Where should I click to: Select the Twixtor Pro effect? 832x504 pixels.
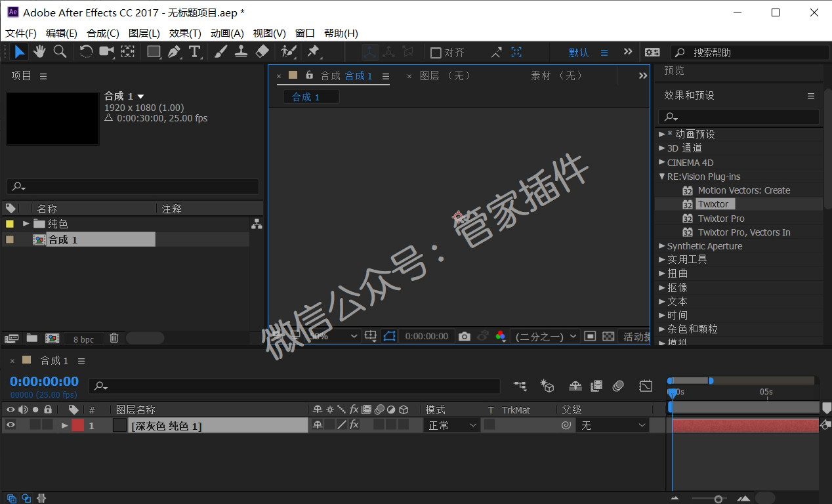tap(721, 219)
